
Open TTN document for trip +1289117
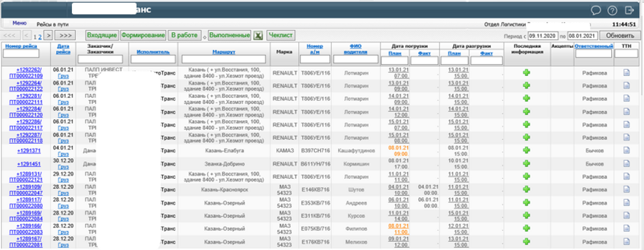point(626,203)
